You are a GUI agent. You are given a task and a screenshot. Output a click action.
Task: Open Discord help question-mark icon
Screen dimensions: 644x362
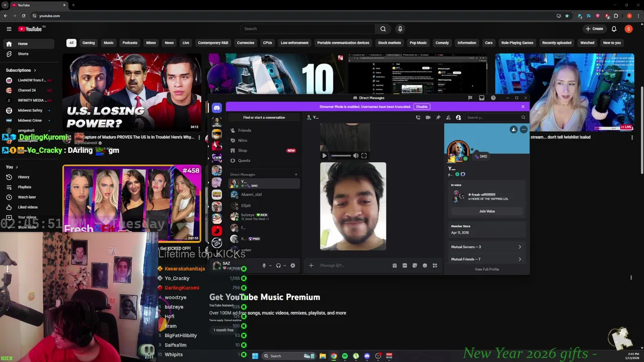(493, 98)
